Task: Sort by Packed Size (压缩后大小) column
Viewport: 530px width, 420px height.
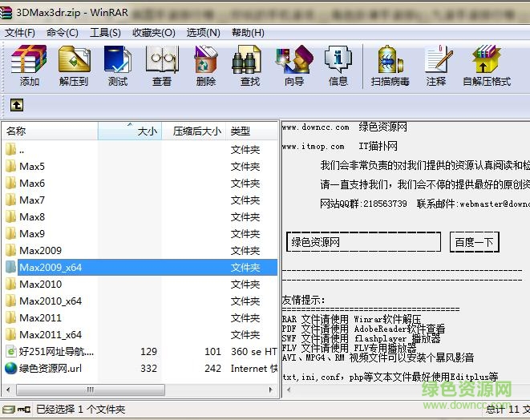Action: 194,131
